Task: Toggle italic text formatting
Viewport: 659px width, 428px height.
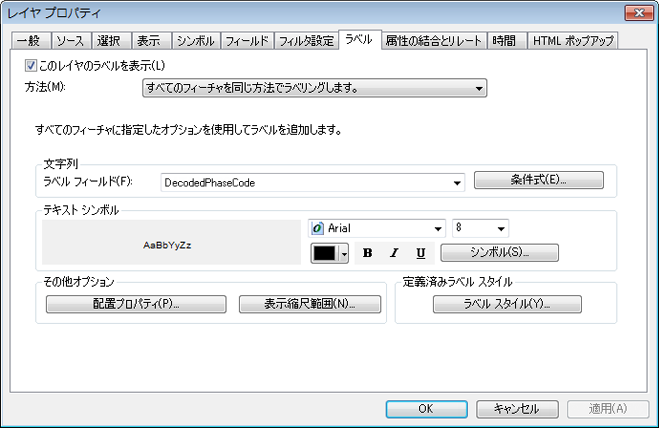Action: 394,253
